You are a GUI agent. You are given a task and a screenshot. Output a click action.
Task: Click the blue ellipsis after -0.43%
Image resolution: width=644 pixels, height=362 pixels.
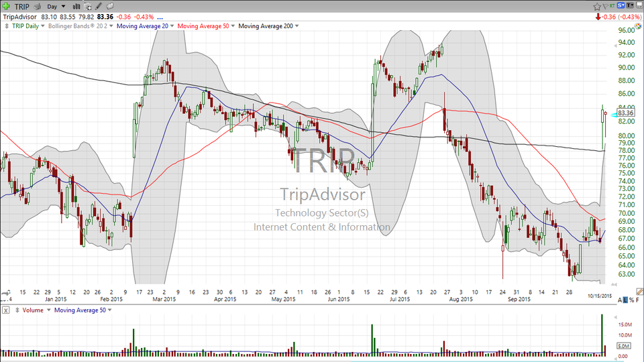tap(160, 17)
